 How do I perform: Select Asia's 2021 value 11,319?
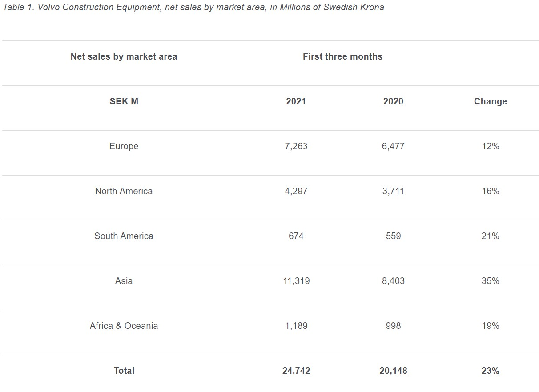coord(296,281)
